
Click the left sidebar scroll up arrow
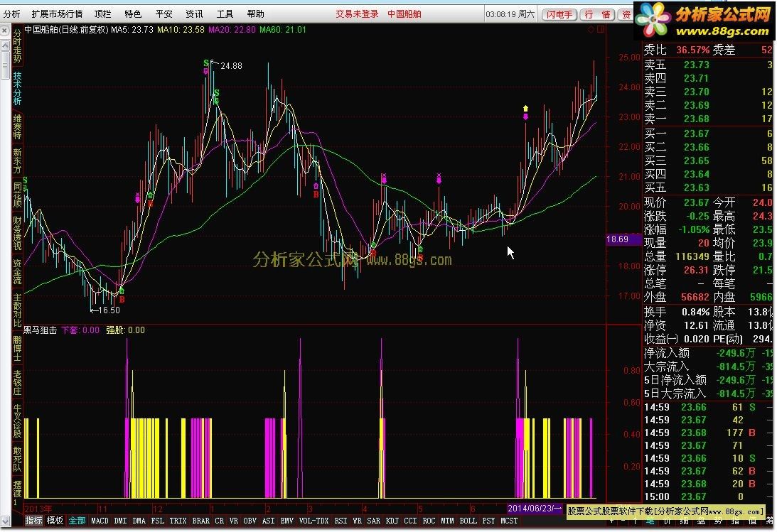(x=5, y=45)
